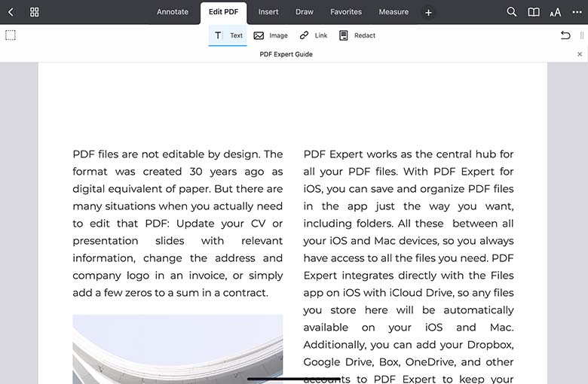This screenshot has height=384, width=588.
Task: Open the bookmarks book icon
Action: click(x=534, y=12)
